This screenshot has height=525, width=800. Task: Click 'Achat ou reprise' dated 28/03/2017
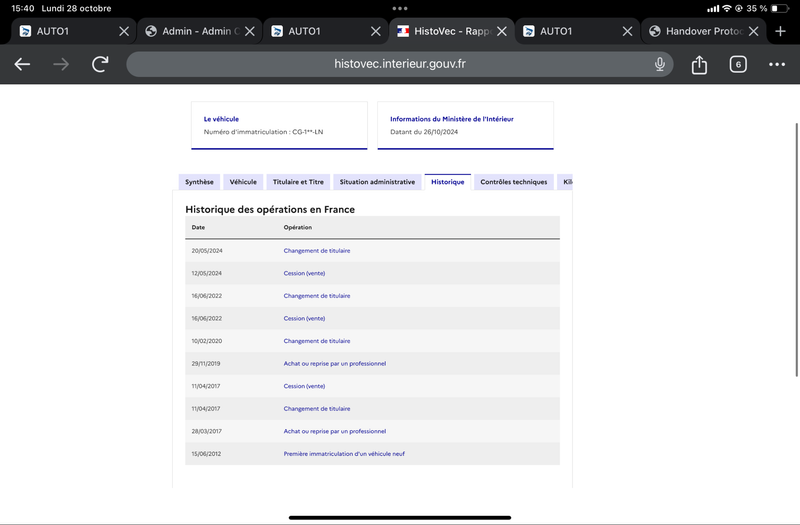tap(335, 431)
